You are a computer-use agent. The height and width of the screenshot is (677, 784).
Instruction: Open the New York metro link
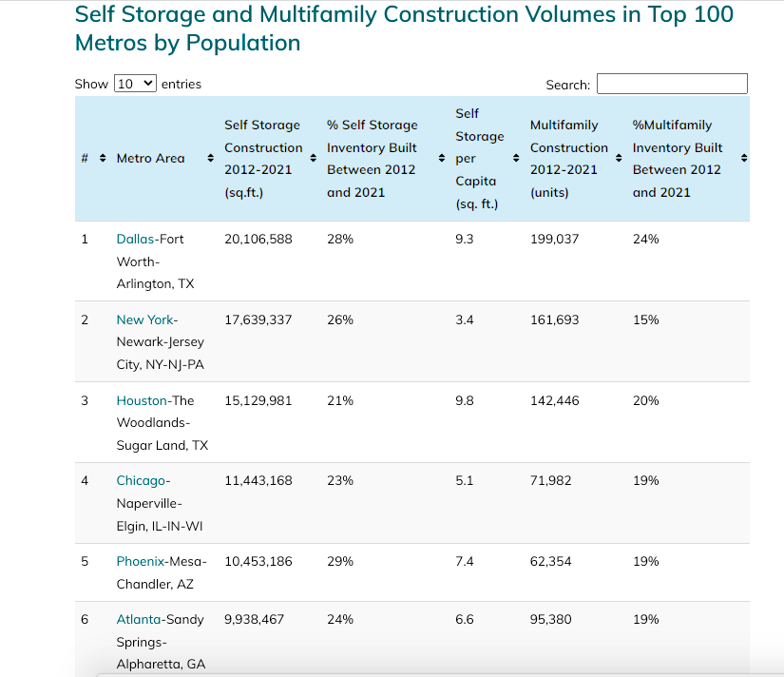click(x=145, y=319)
